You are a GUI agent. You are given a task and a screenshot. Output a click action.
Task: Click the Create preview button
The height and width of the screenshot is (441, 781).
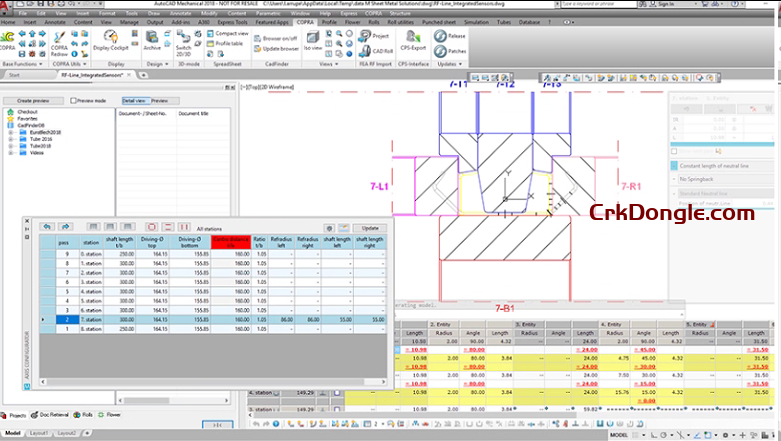coord(33,101)
